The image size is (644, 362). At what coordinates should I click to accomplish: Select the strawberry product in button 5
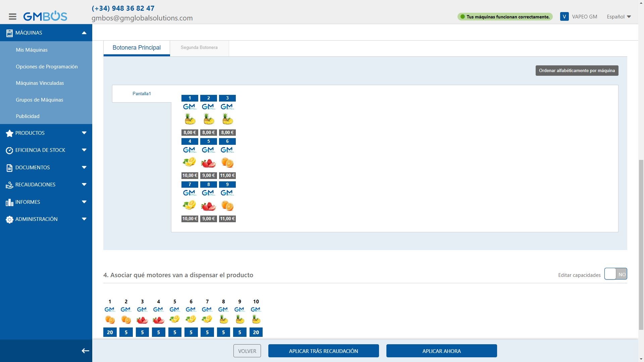[208, 163]
